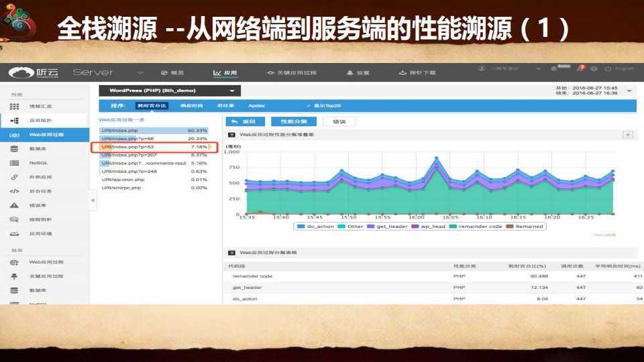
Task: Toggle Other series in chart legend
Action: (350, 227)
